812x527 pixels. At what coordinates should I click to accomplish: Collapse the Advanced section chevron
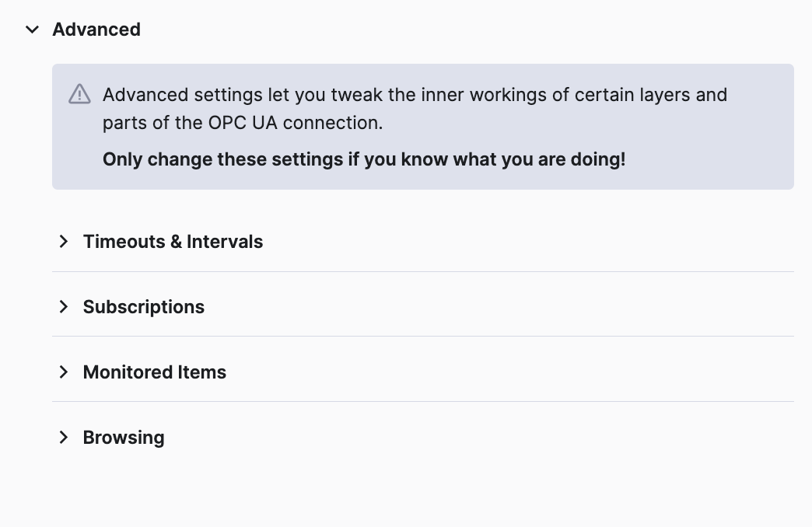[x=32, y=30]
